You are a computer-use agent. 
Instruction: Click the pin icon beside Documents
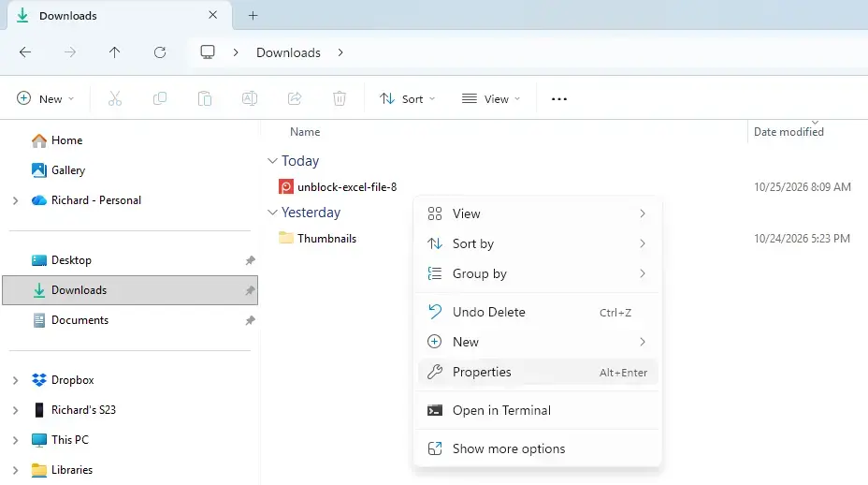coord(251,320)
